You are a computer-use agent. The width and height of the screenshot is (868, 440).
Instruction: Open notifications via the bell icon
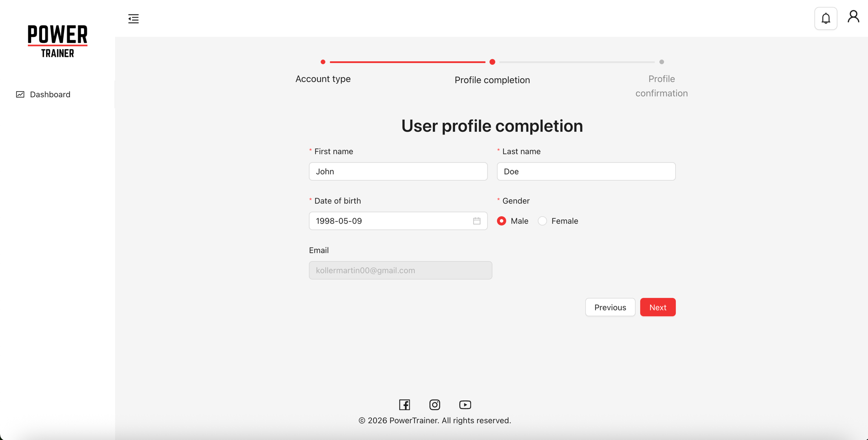[x=825, y=18]
